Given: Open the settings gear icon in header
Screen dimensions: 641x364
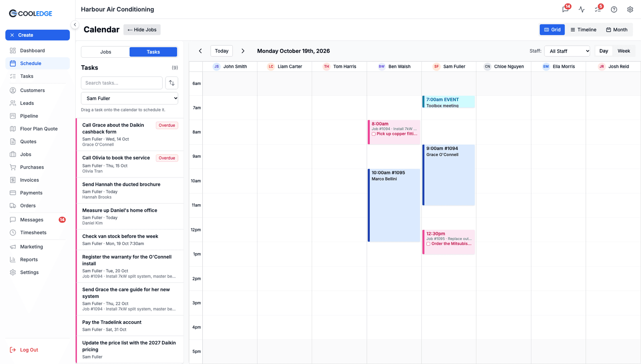Looking at the screenshot, I should pyautogui.click(x=630, y=9).
